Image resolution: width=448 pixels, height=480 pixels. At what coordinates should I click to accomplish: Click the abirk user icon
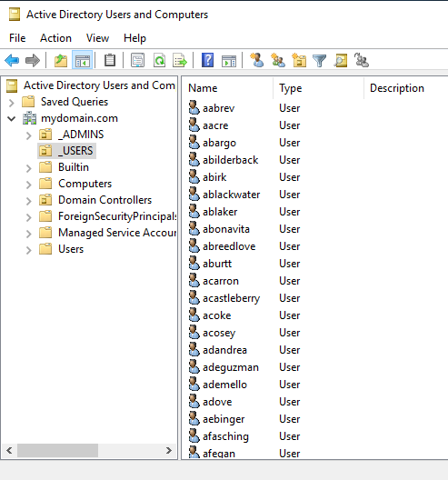194,177
